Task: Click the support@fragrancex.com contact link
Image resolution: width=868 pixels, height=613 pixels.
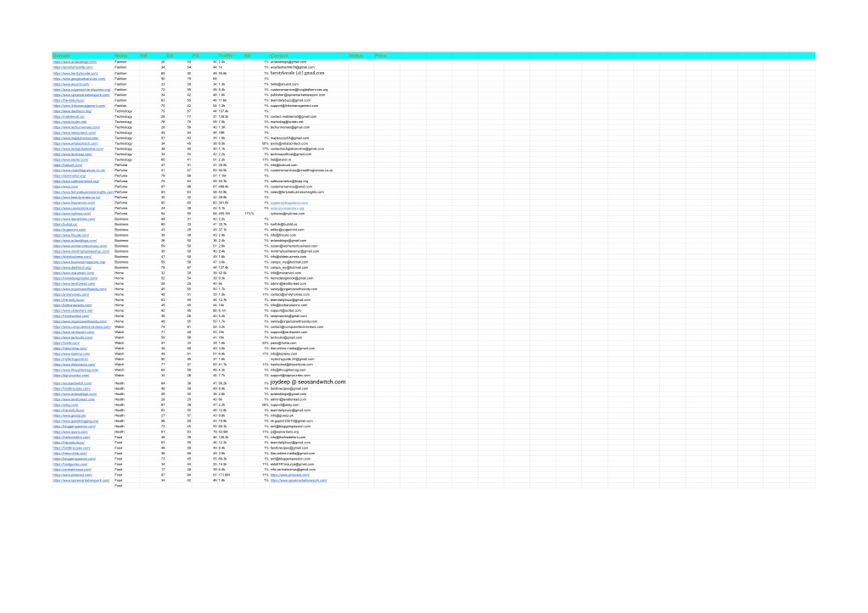Action: (289, 203)
